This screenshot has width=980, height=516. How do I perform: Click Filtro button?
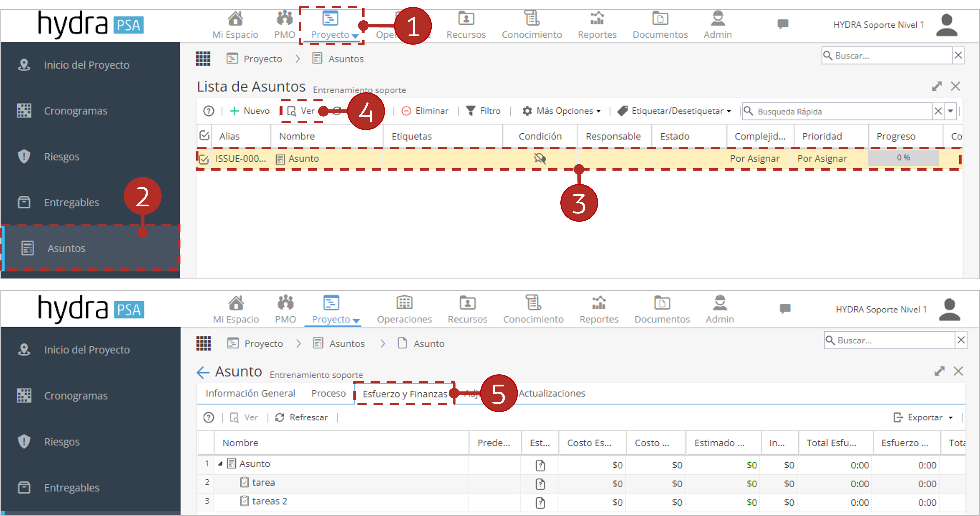[x=483, y=111]
